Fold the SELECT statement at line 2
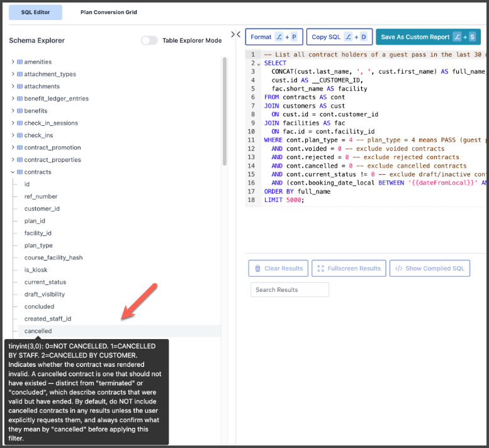Viewport: 489px width, 448px height. coord(259,64)
